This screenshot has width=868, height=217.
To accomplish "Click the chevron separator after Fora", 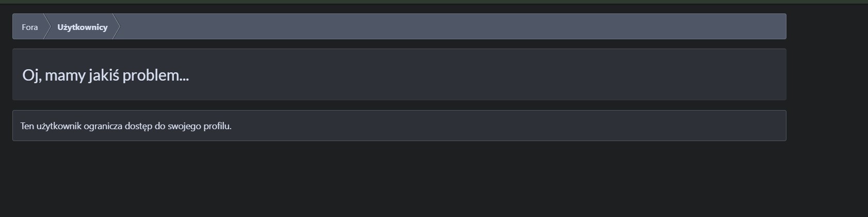I will pos(46,27).
